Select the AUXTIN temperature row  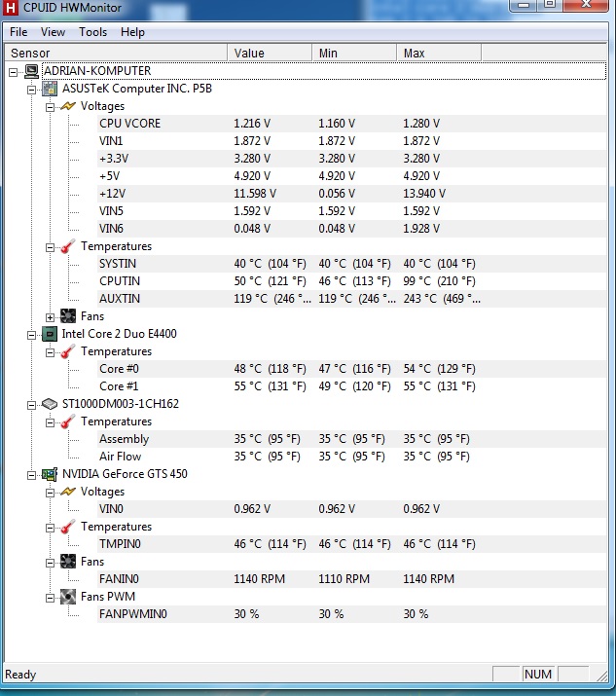coord(352,299)
